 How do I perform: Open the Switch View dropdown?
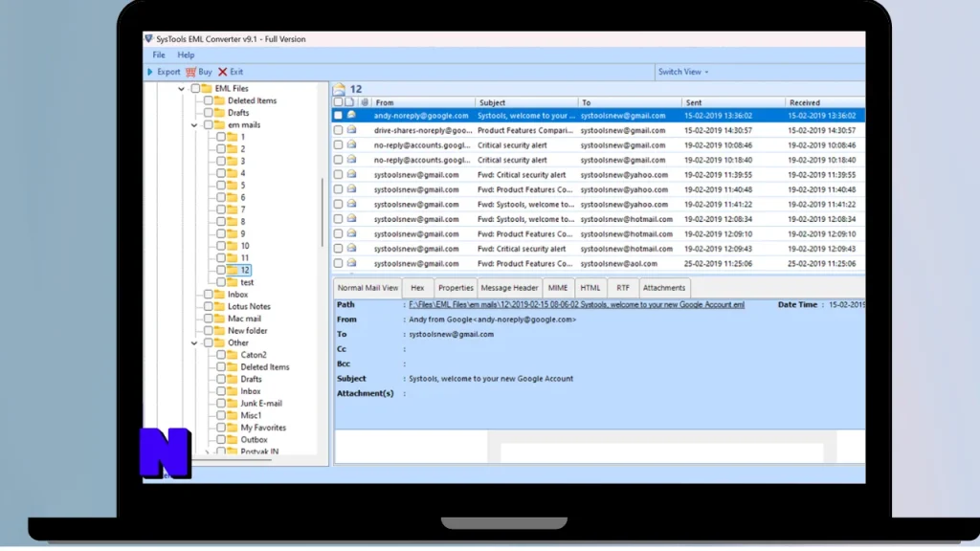(x=683, y=72)
